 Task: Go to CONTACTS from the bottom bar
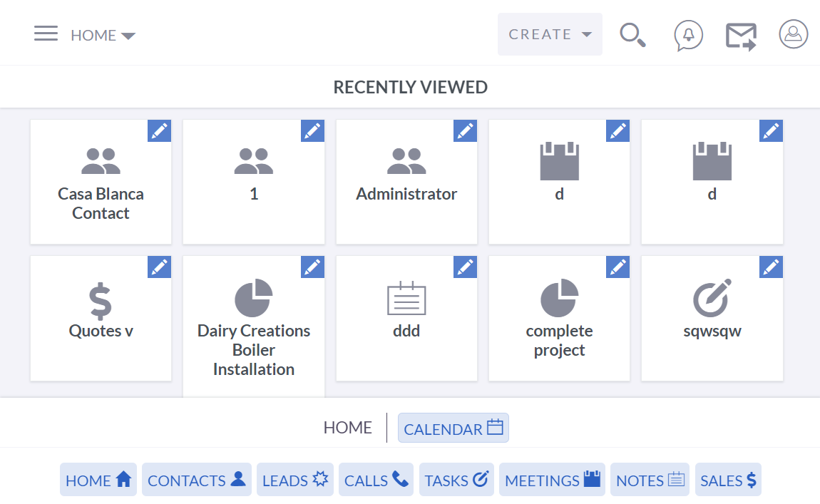point(196,480)
